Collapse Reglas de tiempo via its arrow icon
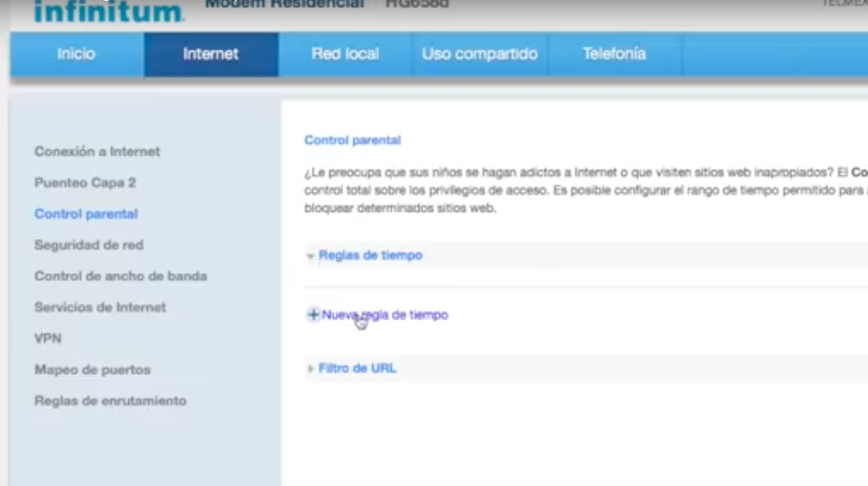The height and width of the screenshot is (486, 868). 311,255
